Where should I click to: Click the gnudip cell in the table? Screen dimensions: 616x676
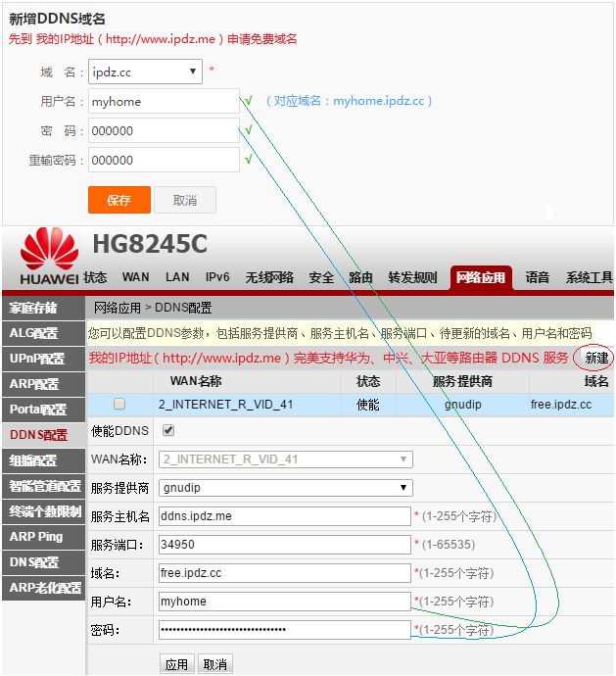pyautogui.click(x=462, y=405)
